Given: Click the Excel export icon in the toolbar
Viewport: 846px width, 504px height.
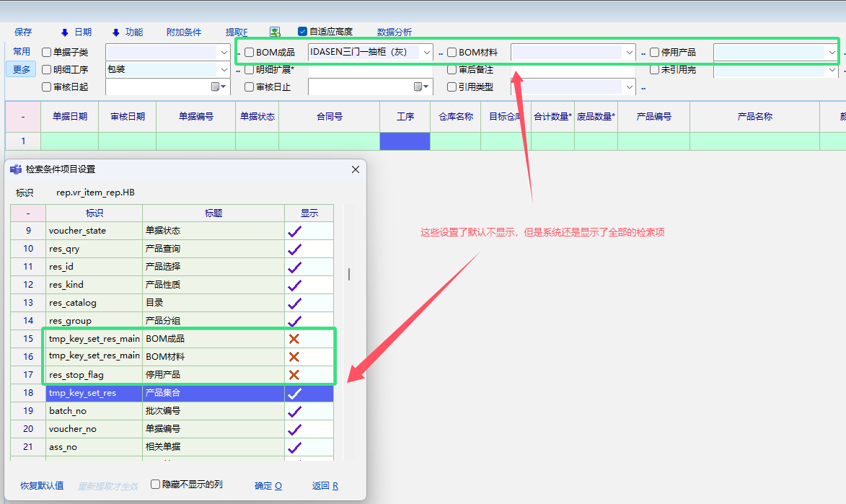Looking at the screenshot, I should point(275,32).
